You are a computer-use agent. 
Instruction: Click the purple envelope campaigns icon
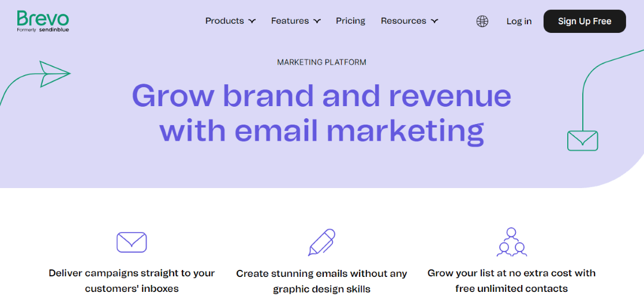tap(132, 242)
